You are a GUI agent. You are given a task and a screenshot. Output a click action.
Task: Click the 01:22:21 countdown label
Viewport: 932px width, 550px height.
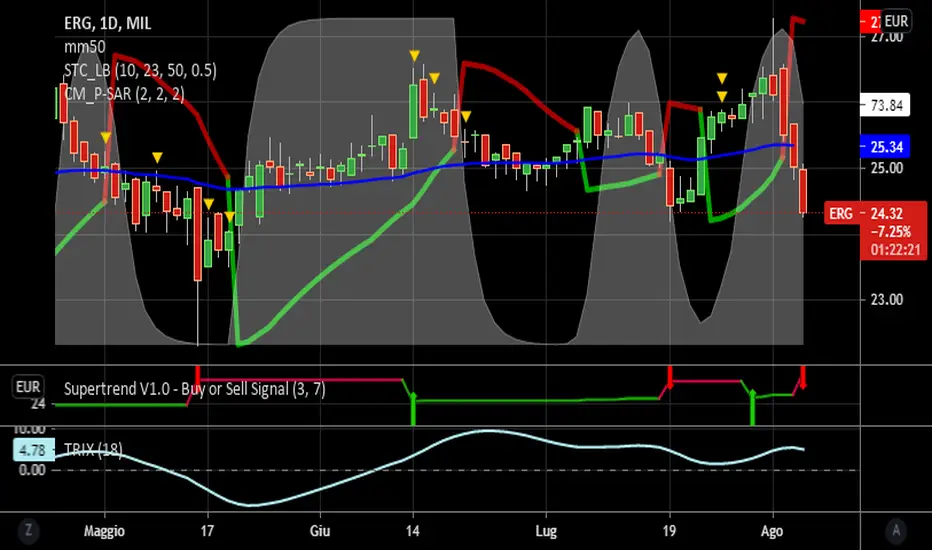coord(895,250)
